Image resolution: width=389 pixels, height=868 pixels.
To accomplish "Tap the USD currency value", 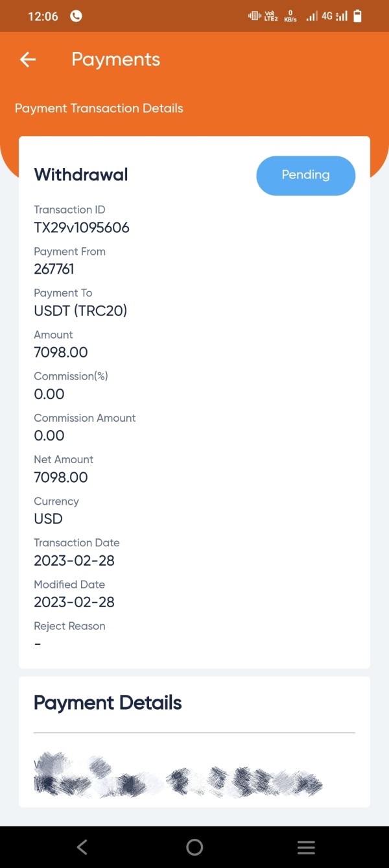I will click(x=48, y=519).
